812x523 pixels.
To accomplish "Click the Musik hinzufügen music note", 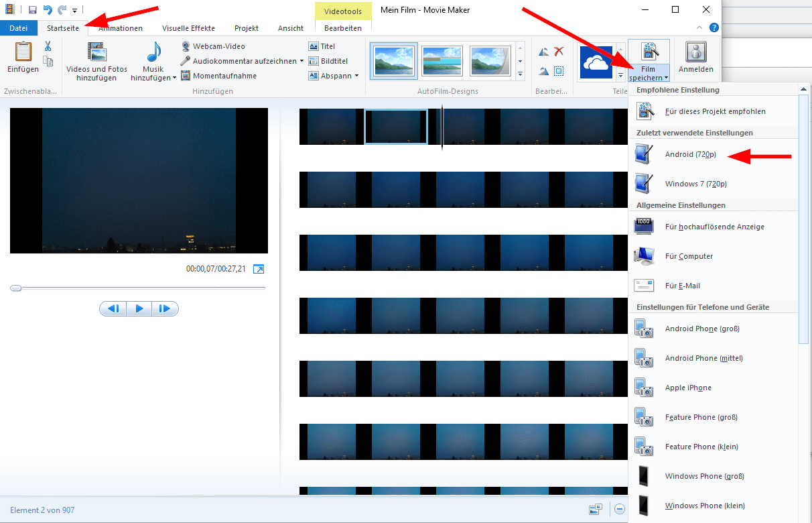I will coord(154,52).
